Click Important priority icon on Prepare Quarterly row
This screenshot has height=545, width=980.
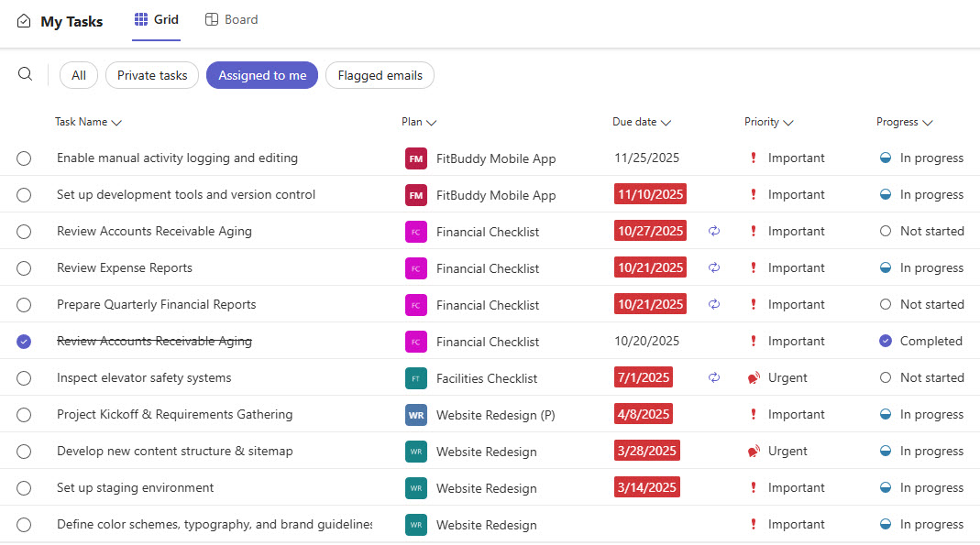pyautogui.click(x=754, y=304)
